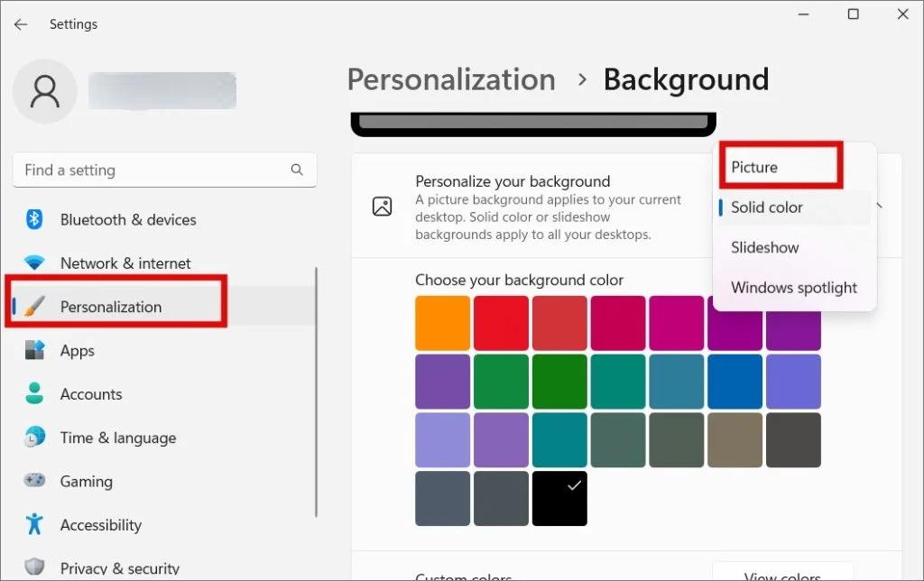
Task: Click the search magnifier icon
Action: pyautogui.click(x=297, y=170)
